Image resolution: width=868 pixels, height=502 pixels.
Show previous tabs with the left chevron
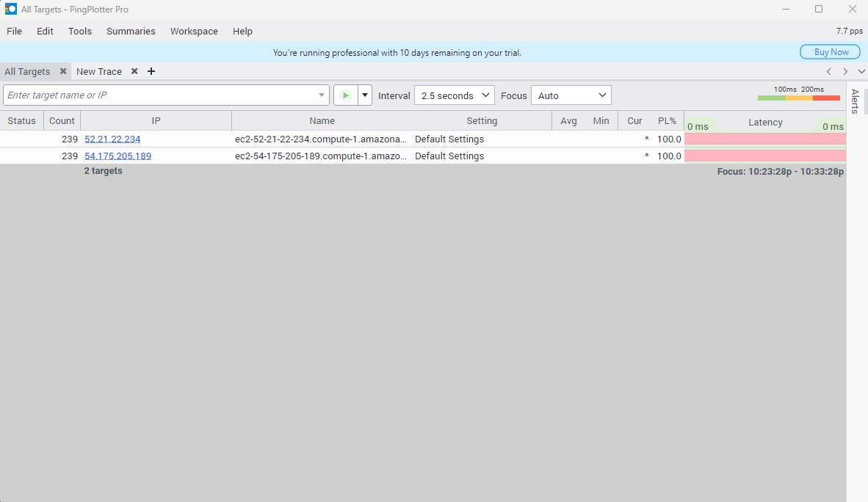click(x=828, y=71)
